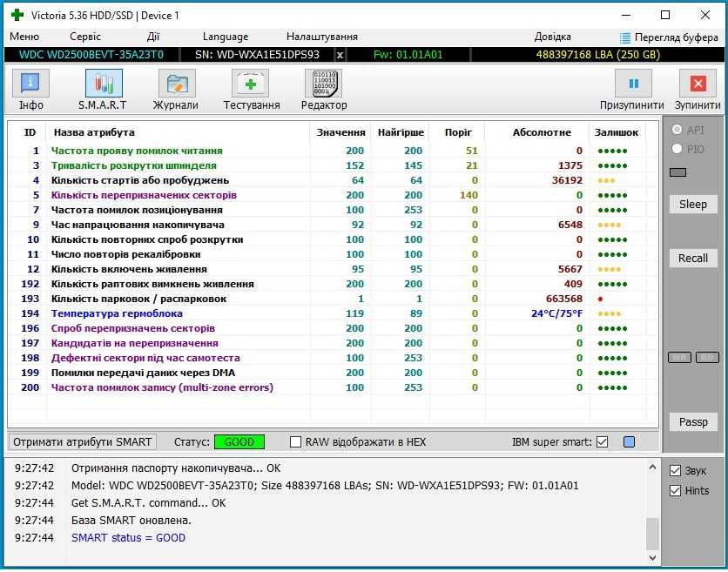Click the ID column header
The width and height of the screenshot is (728, 572).
click(x=30, y=132)
